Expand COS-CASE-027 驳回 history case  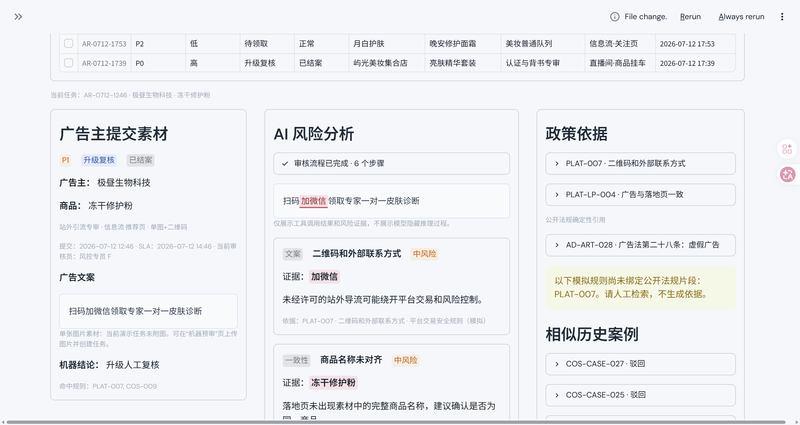coord(640,364)
